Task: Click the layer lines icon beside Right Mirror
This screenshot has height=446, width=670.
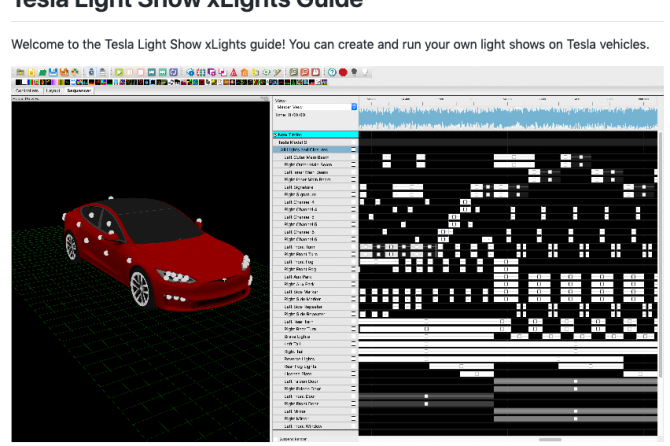Action: (x=353, y=419)
